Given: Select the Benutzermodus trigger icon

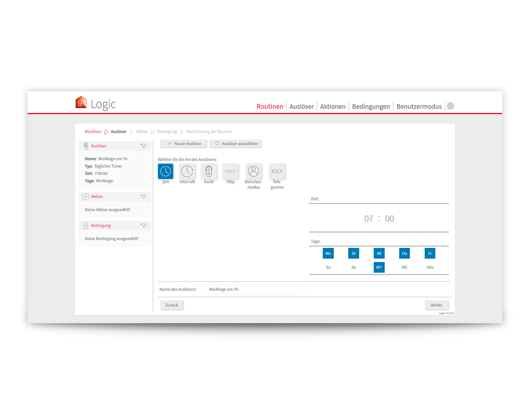Looking at the screenshot, I should click(254, 171).
